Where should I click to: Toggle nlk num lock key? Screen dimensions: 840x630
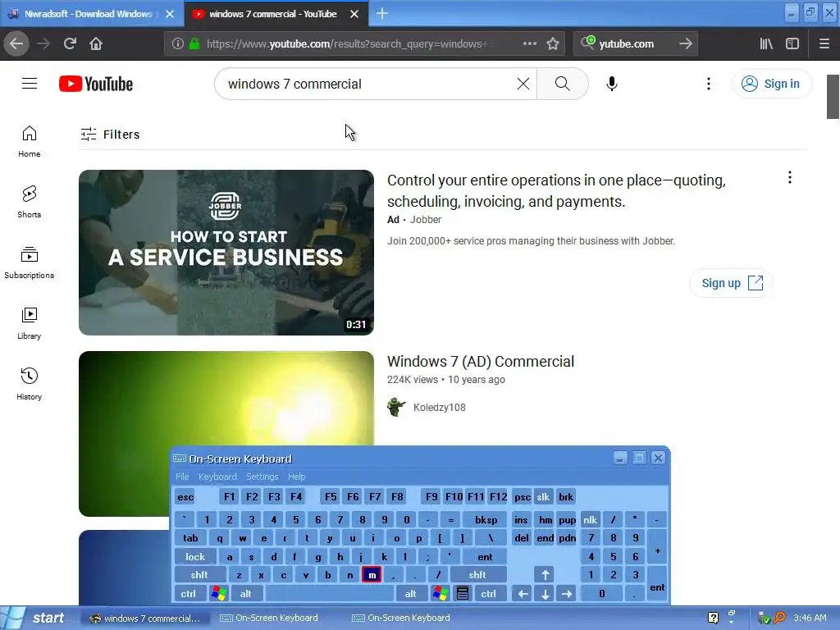(590, 519)
